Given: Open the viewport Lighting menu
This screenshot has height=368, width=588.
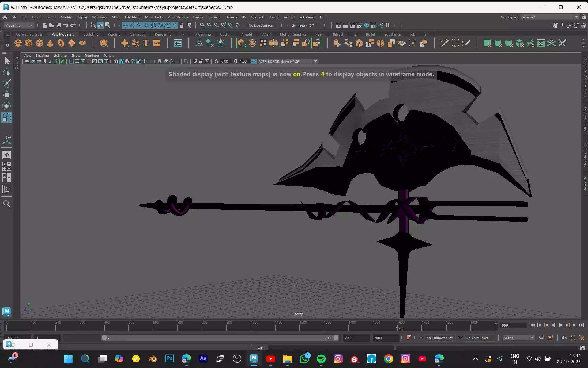Looking at the screenshot, I should click(x=60, y=56).
